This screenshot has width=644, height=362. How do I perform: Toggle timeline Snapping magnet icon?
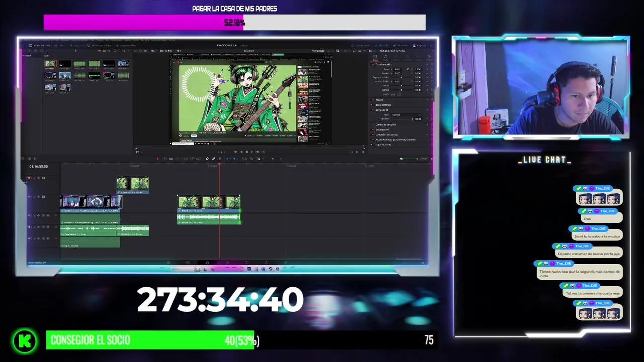[207, 159]
